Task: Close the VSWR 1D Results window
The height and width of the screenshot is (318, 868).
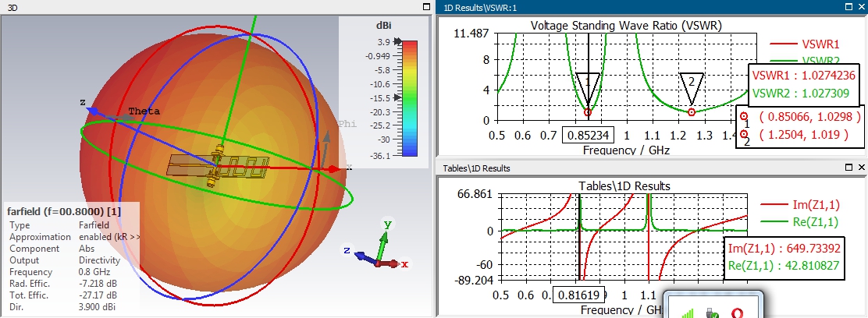Action: [x=861, y=7]
